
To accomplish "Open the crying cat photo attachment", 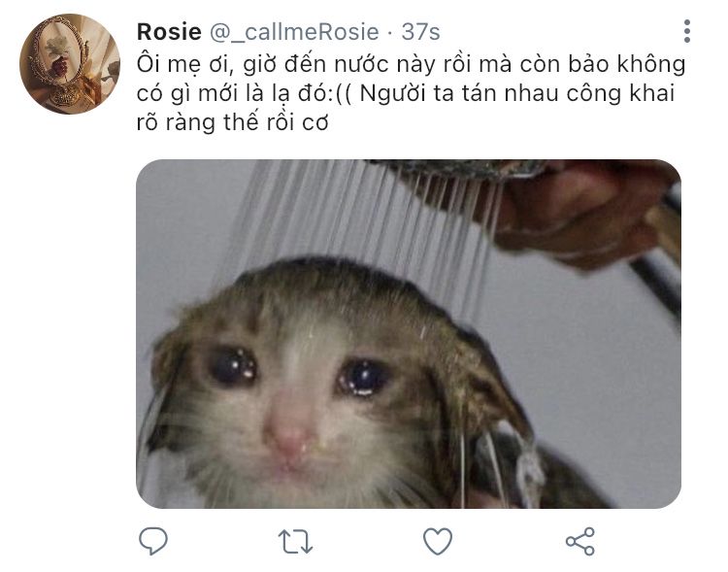I will [x=409, y=334].
